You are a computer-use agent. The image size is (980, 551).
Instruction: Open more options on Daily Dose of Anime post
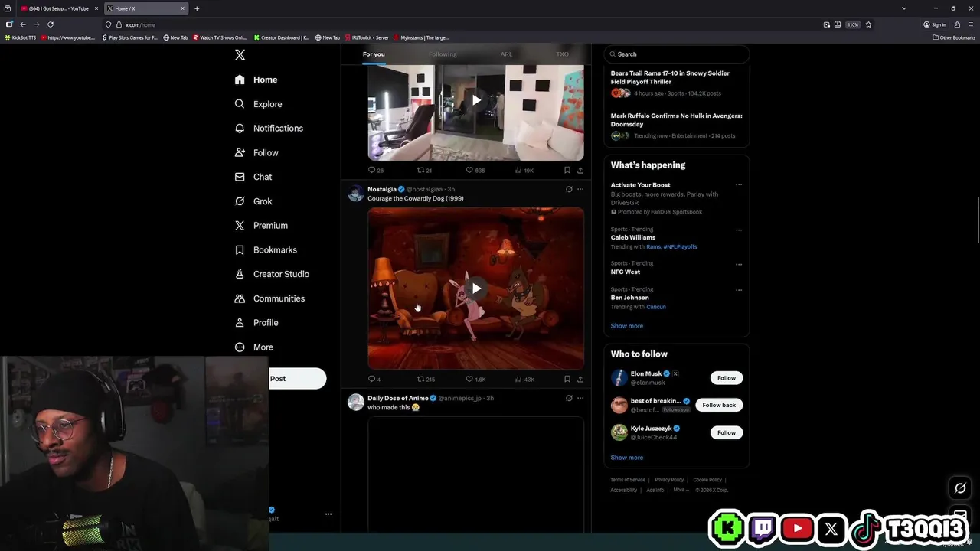coord(580,398)
